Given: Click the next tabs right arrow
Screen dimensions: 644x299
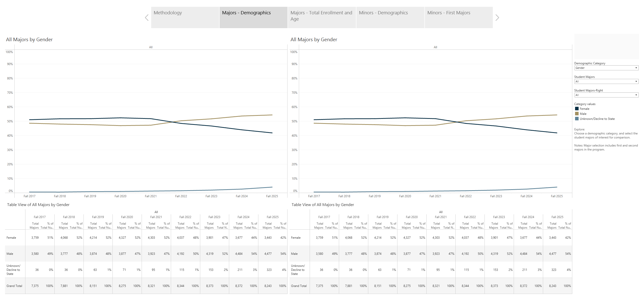Looking at the screenshot, I should pyautogui.click(x=497, y=18).
